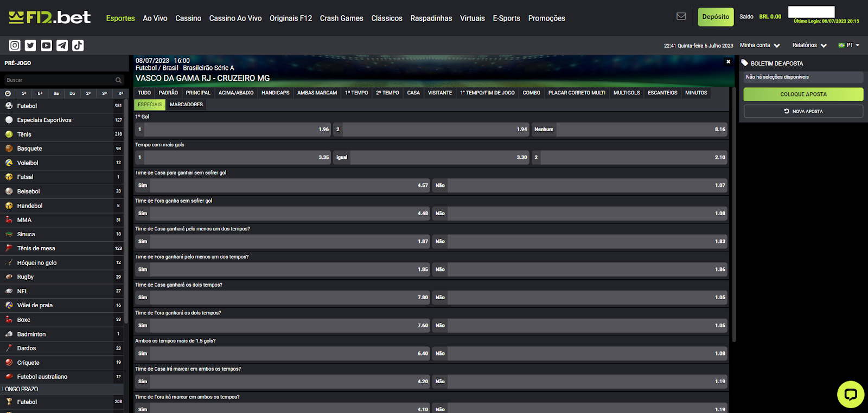868x413 pixels.
Task: Click the bet slip tag icon
Action: [x=745, y=63]
